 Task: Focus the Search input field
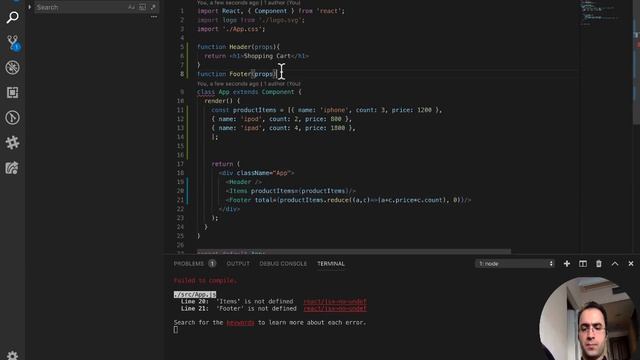click(x=81, y=7)
